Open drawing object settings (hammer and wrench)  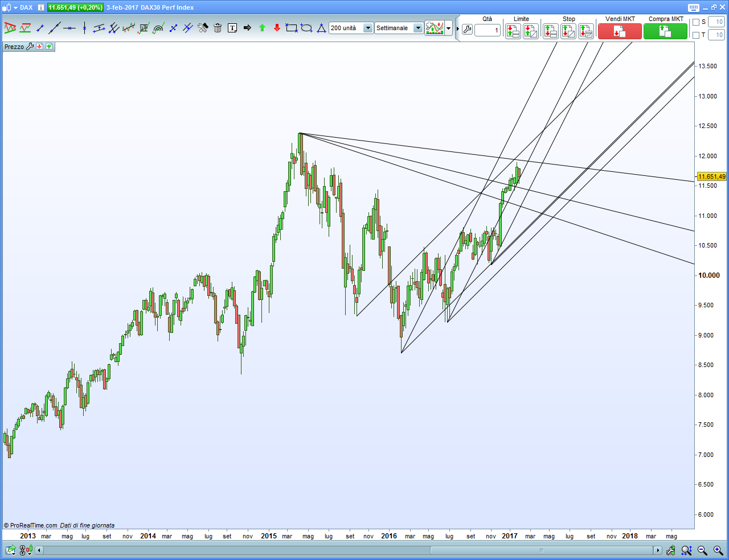click(203, 28)
